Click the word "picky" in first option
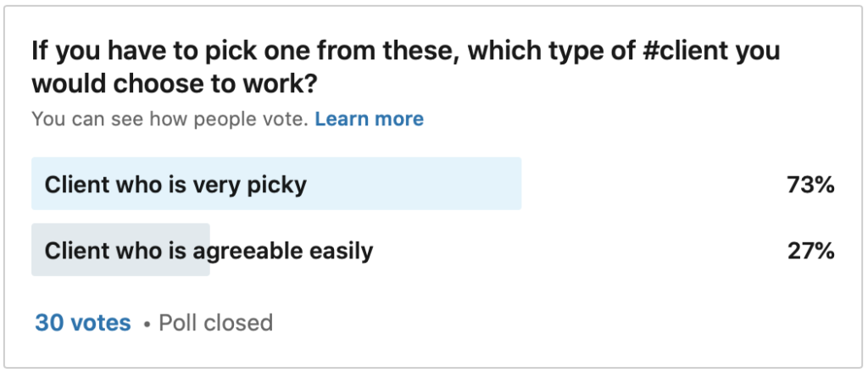This screenshot has height=372, width=868. (x=277, y=185)
